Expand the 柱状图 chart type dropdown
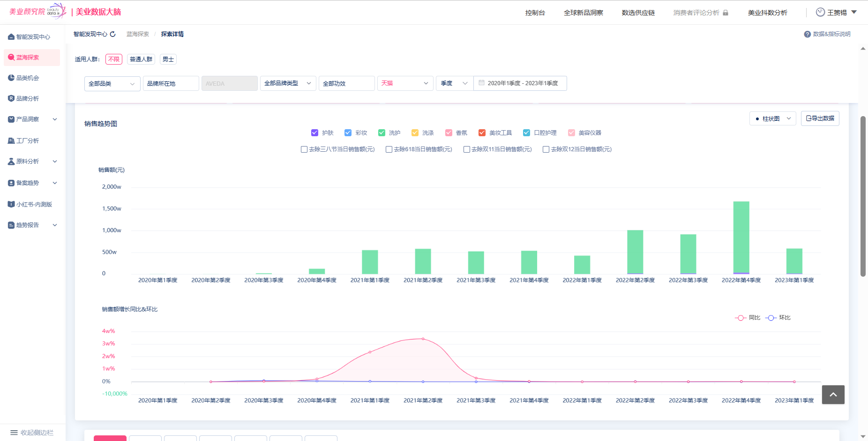This screenshot has width=868, height=441. point(772,118)
